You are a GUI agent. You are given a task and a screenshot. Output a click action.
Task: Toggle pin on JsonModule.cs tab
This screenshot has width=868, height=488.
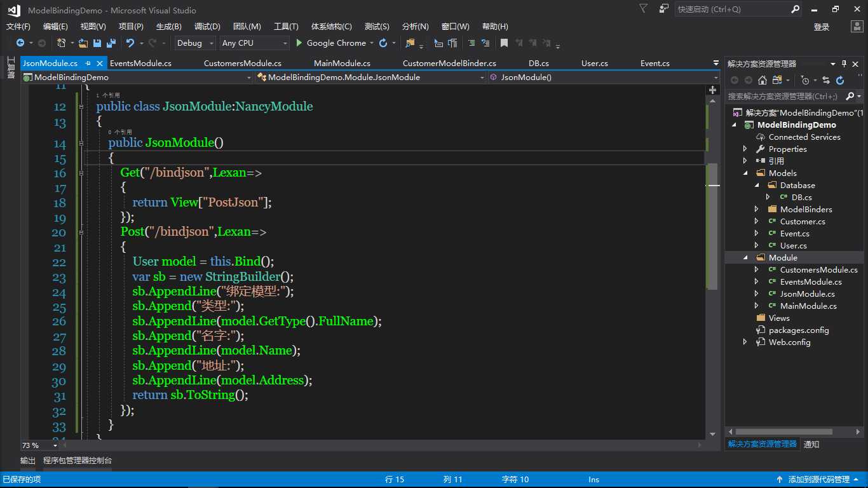tap(88, 63)
